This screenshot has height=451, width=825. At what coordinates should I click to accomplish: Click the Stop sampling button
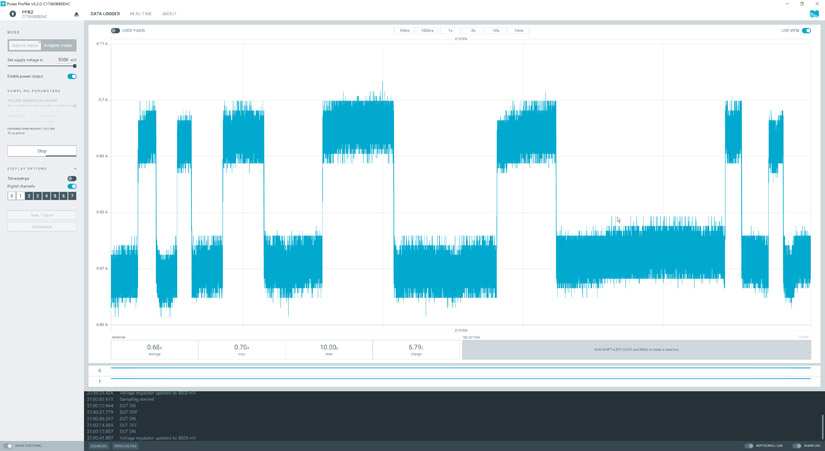[x=42, y=151]
